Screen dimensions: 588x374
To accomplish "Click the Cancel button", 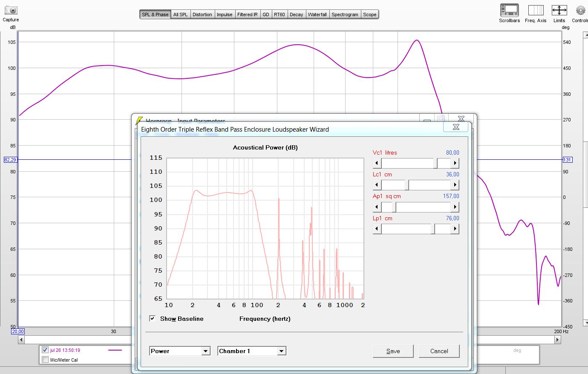I will point(439,351).
